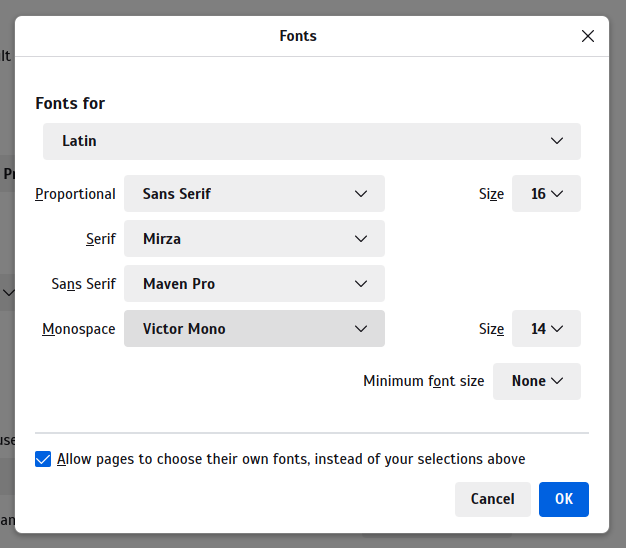Open the Proportional font type dropdown
Image resolution: width=626 pixels, height=548 pixels.
(254, 194)
